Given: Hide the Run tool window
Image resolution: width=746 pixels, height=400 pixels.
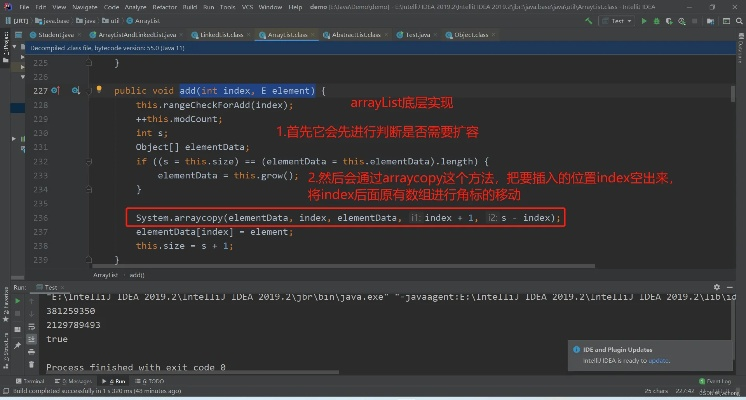Looking at the screenshot, I should click(730, 287).
